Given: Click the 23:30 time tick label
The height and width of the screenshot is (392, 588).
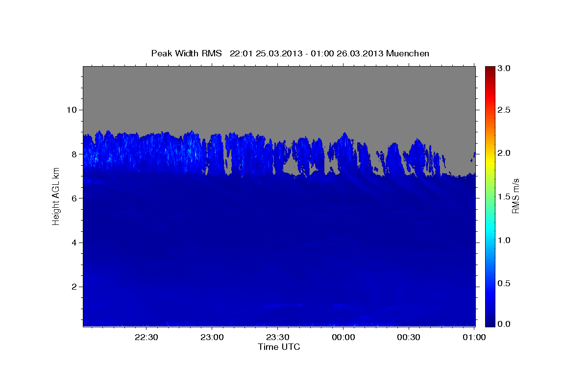Looking at the screenshot, I should coord(277,337).
